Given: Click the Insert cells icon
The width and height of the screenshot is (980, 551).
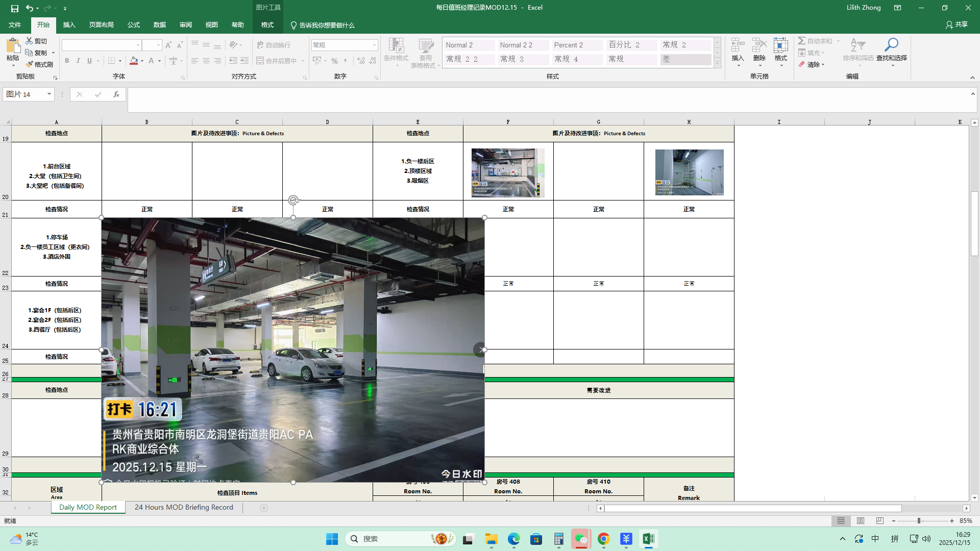Looking at the screenshot, I should [738, 45].
